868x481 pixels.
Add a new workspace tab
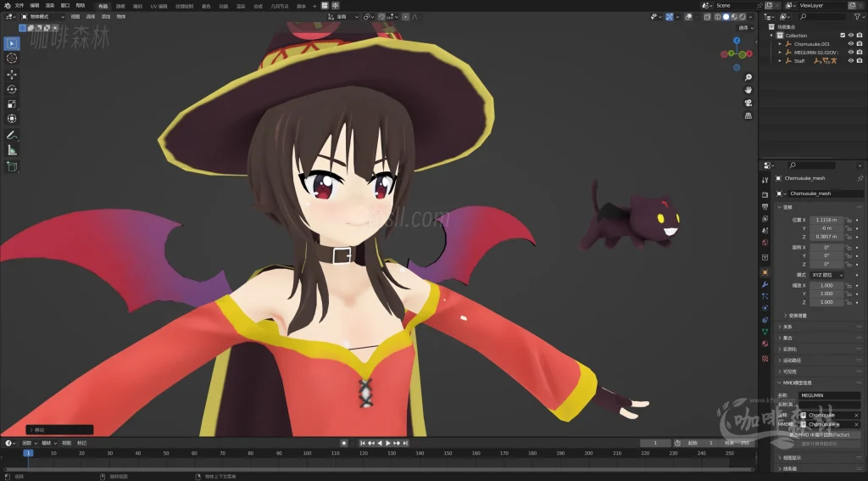(x=314, y=6)
